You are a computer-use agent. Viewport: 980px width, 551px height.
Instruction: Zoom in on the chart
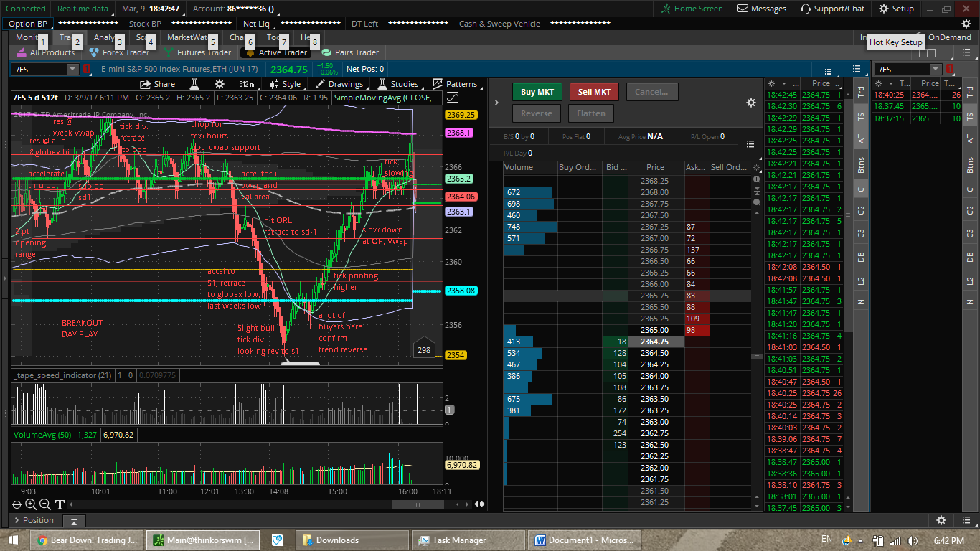click(32, 504)
